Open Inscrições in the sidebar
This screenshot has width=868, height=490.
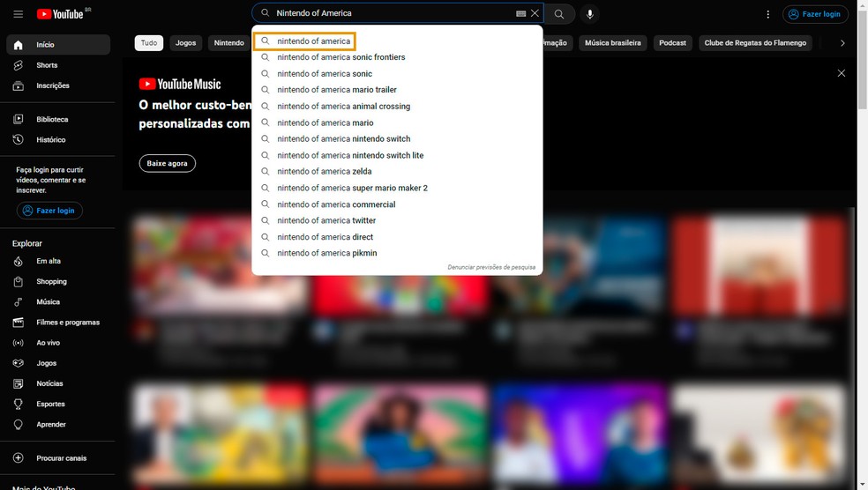point(58,85)
